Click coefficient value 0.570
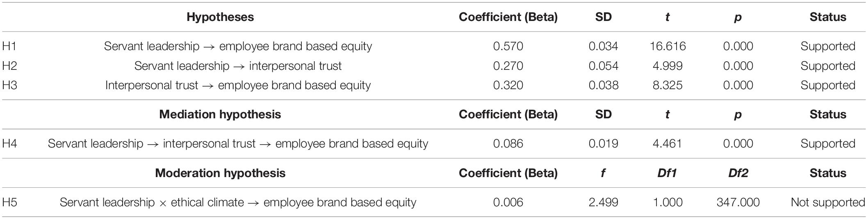868x219 pixels. 508,46
